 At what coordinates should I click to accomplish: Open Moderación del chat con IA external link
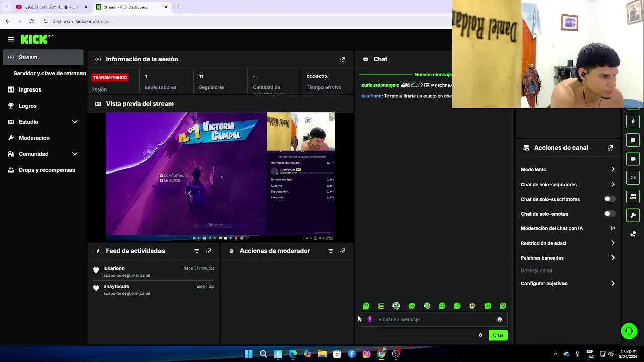pyautogui.click(x=613, y=228)
